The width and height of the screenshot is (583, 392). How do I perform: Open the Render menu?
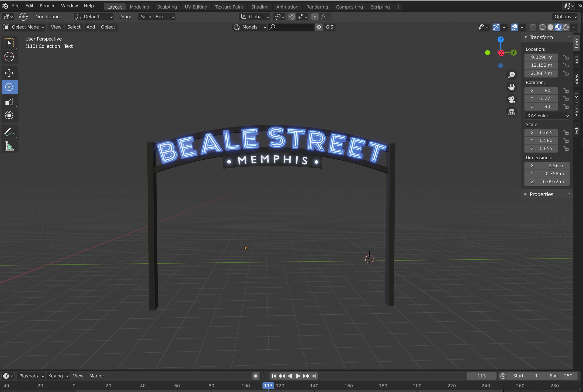[x=47, y=6]
